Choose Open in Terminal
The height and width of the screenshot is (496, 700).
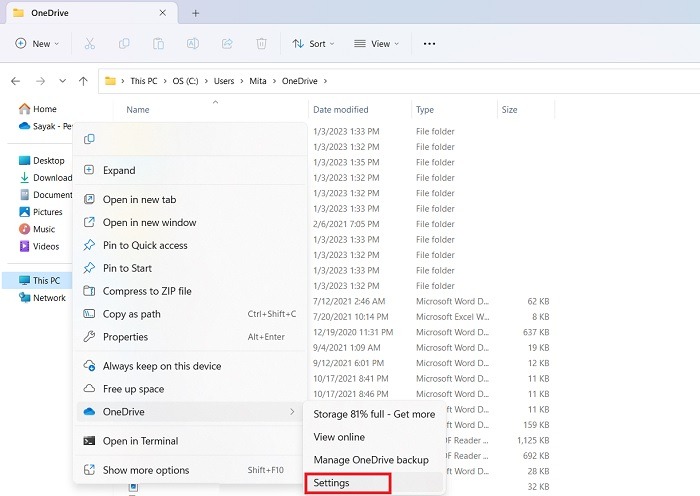(x=190, y=441)
